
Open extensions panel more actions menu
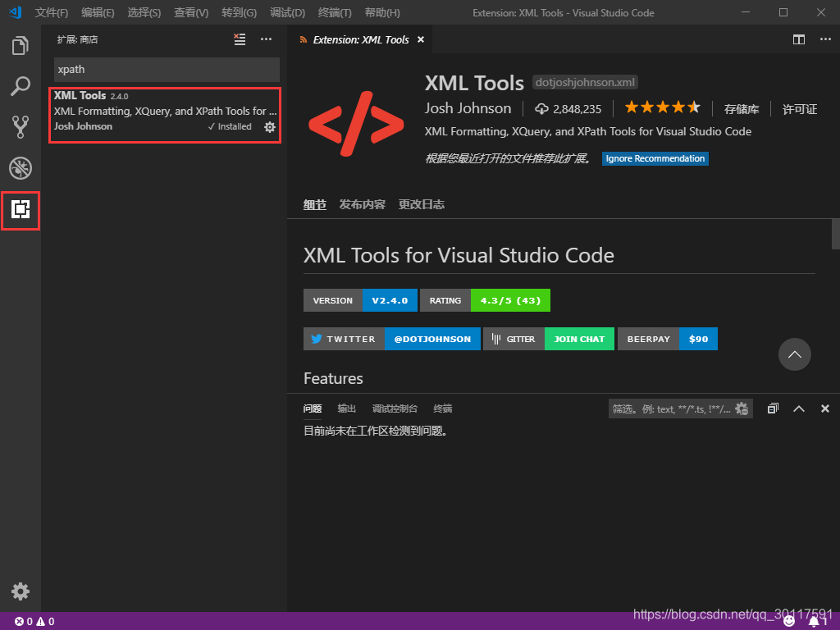pyautogui.click(x=267, y=39)
